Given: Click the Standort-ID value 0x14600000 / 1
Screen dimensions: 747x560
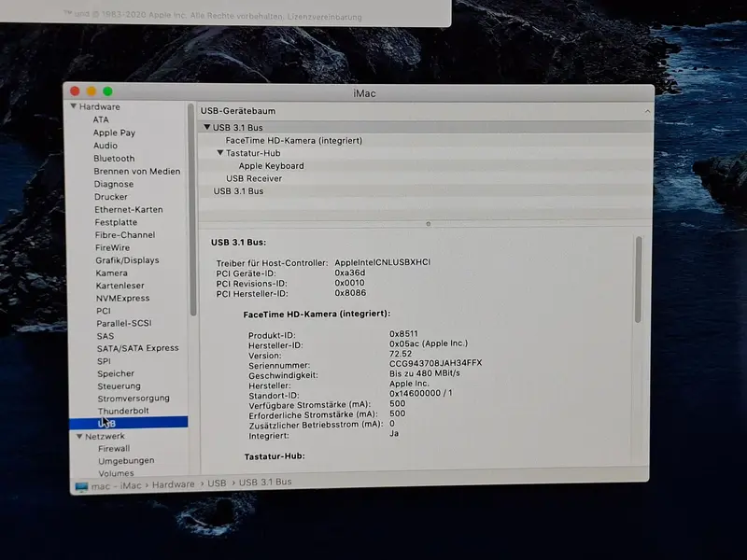Looking at the screenshot, I should pos(421,393).
